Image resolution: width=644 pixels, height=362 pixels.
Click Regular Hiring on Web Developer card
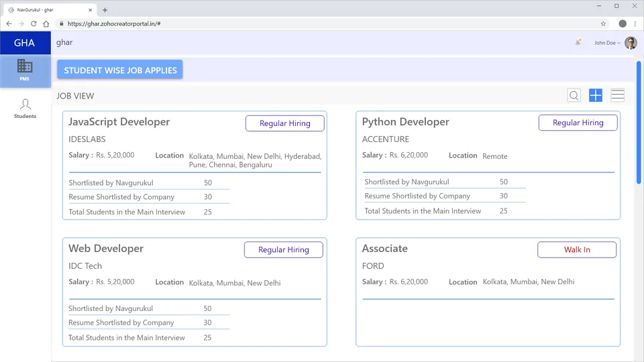coord(283,249)
